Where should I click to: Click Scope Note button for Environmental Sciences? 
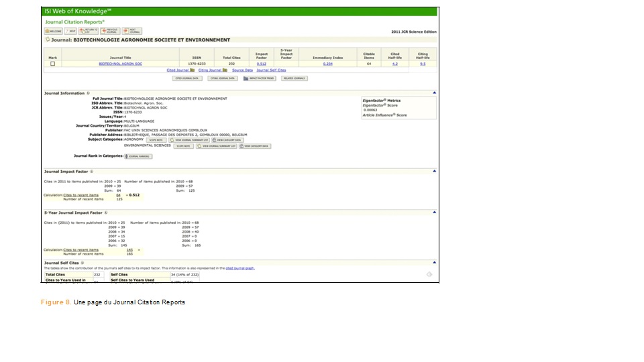point(183,145)
